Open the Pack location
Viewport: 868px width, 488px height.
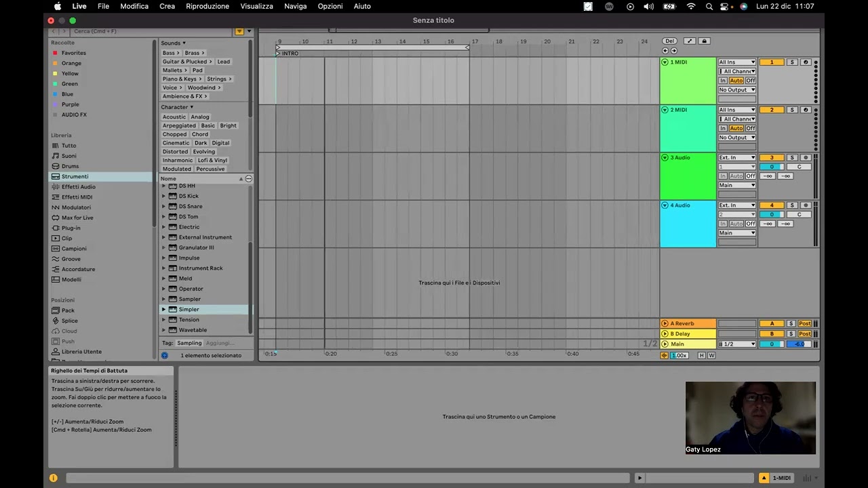(x=68, y=310)
